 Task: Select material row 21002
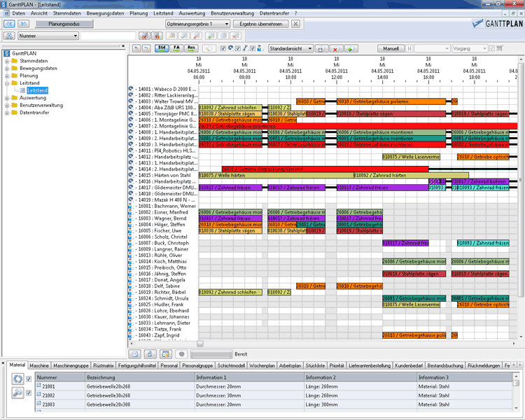[x=274, y=395]
